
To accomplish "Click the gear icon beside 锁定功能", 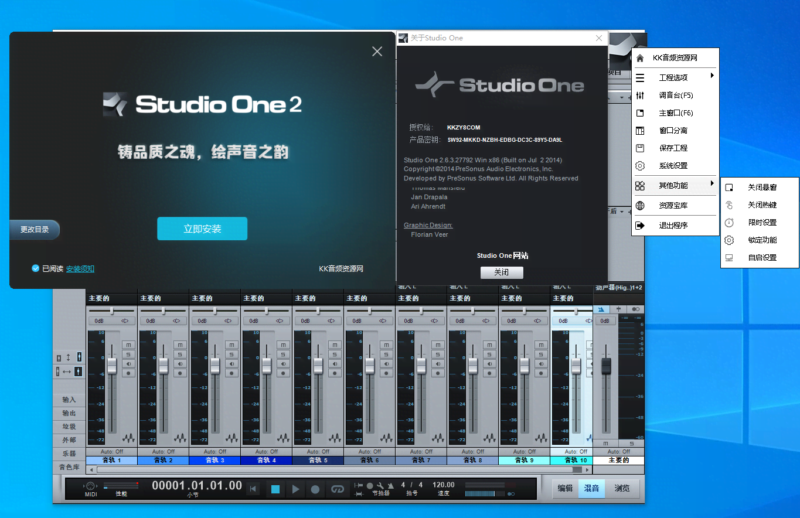I will 729,240.
